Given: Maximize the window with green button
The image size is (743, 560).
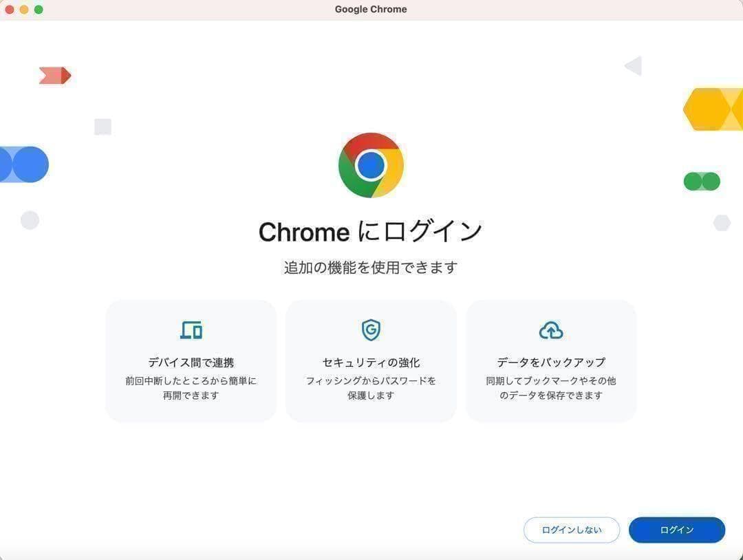Looking at the screenshot, I should pos(39,10).
